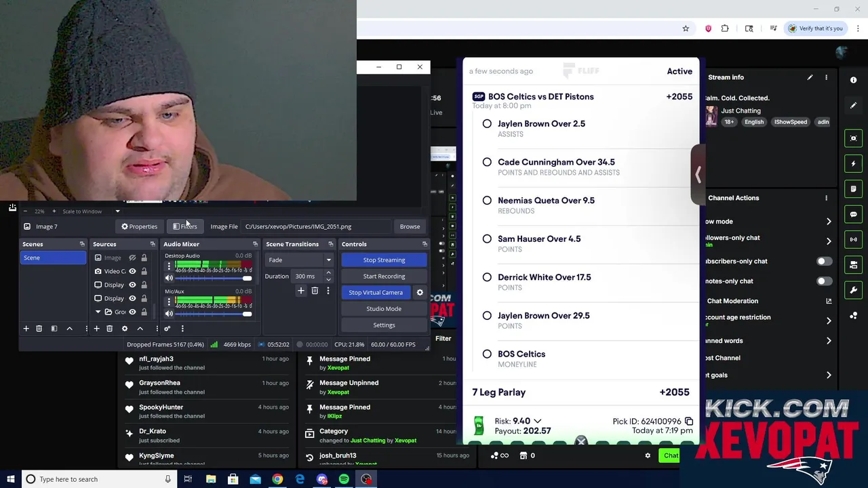This screenshot has width=868, height=488.
Task: Enable subscribers-only chat toggle
Action: click(823, 262)
